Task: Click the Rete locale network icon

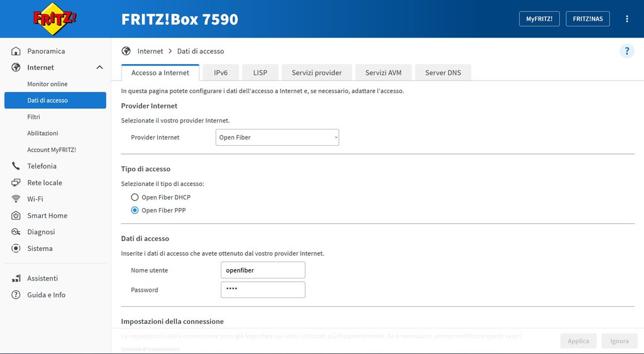Action: coord(16,182)
